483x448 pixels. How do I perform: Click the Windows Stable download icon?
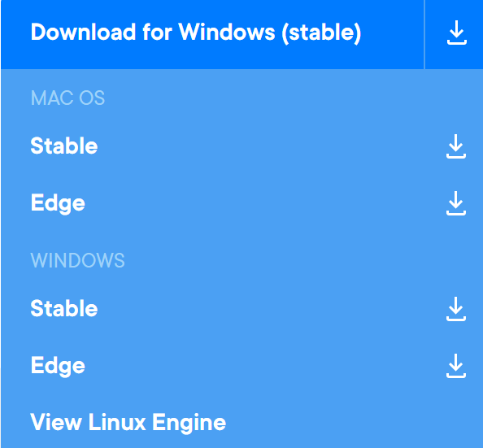coord(456,309)
